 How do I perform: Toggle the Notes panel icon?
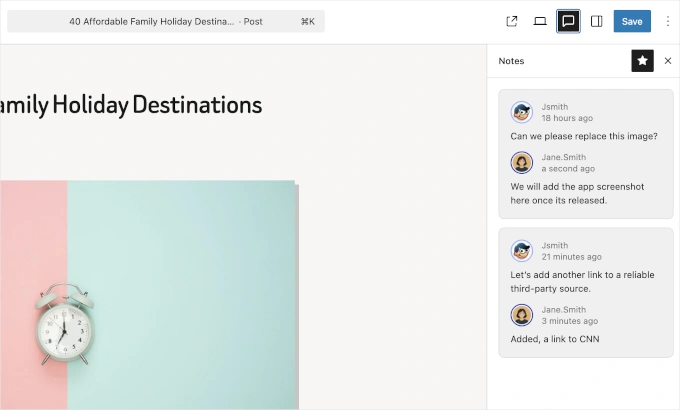click(568, 21)
